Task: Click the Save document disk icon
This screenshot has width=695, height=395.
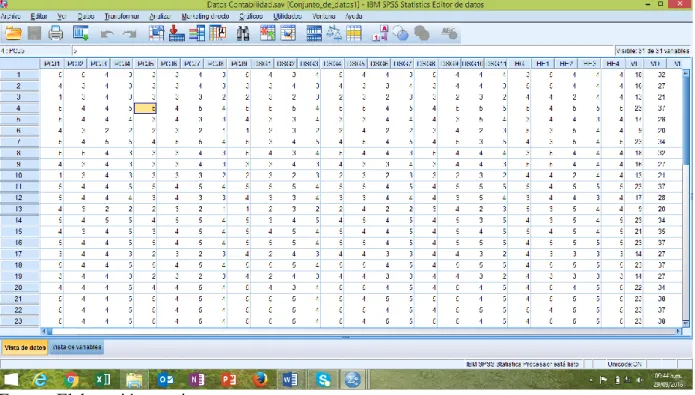Action: pyautogui.click(x=34, y=33)
